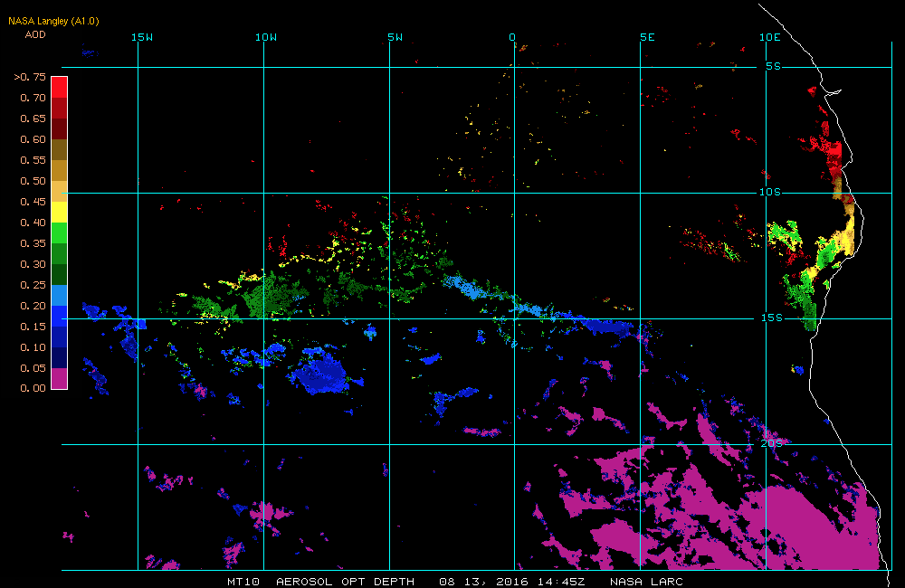Click the 14:45Z time stamp
The height and width of the screenshot is (588, 905).
click(562, 582)
